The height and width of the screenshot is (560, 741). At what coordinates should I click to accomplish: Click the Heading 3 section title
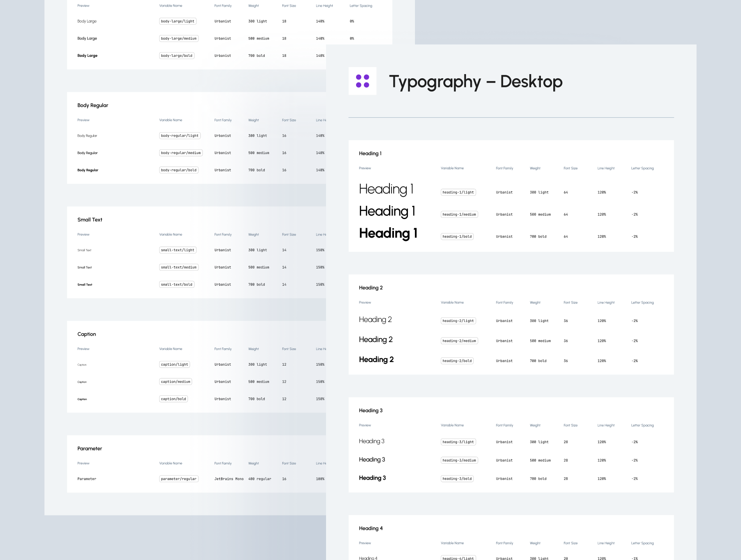[371, 411]
